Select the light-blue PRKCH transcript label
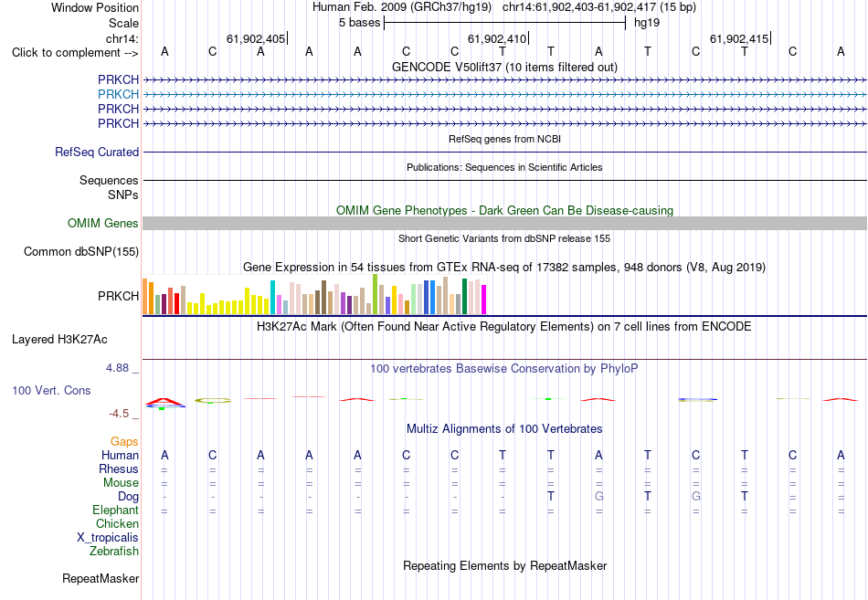 click(118, 94)
